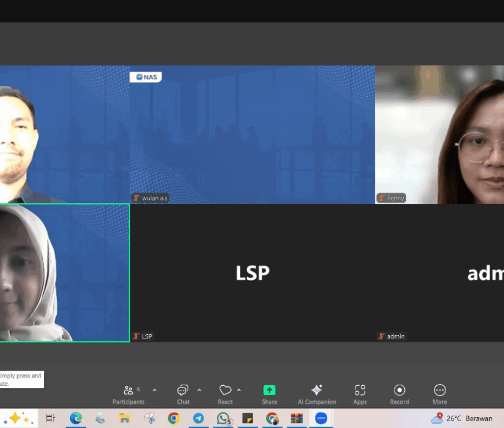Open Microsoft Edge from the taskbar
Viewport: 504px width, 428px height.
[x=76, y=418]
